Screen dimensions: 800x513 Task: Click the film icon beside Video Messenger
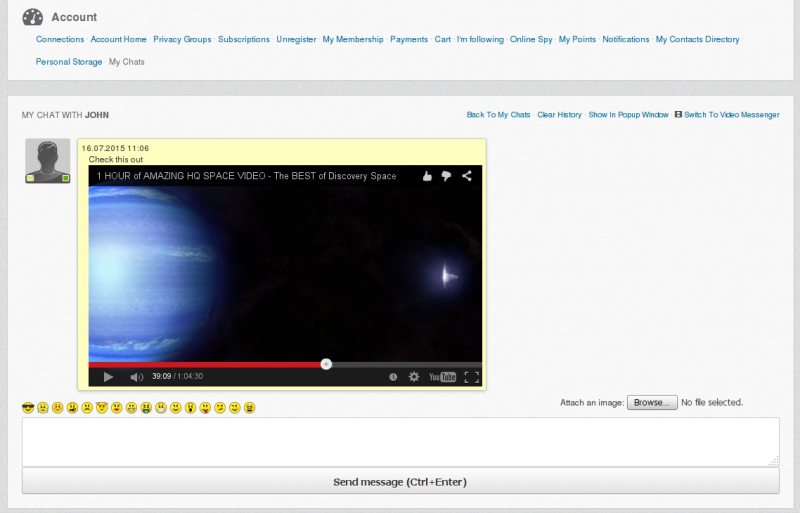(678, 114)
